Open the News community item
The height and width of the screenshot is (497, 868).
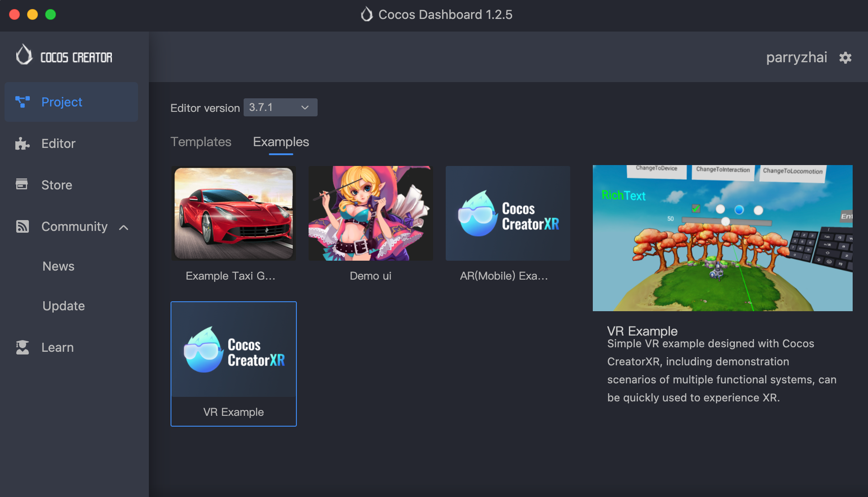(x=58, y=266)
